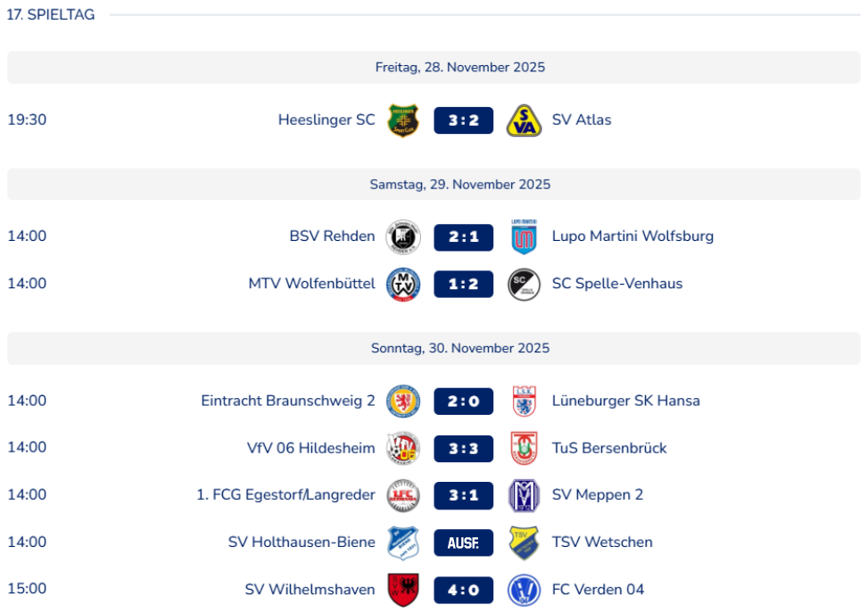
Task: Click the SV Atlas club logo
Action: (524, 120)
